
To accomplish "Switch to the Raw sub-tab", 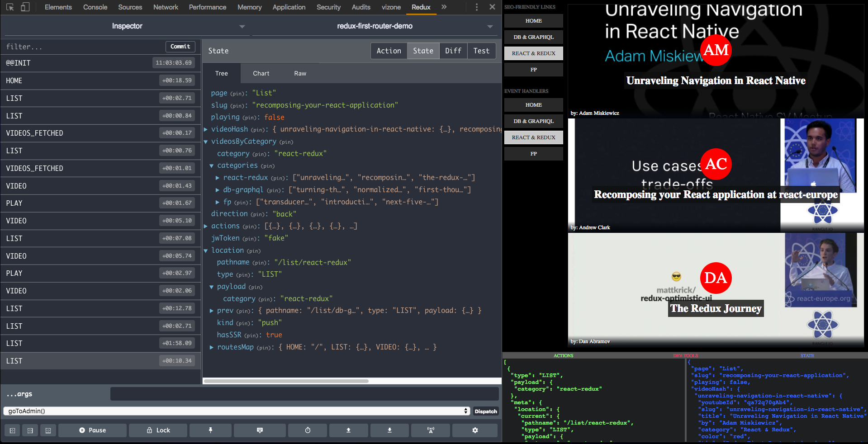I will [x=300, y=73].
